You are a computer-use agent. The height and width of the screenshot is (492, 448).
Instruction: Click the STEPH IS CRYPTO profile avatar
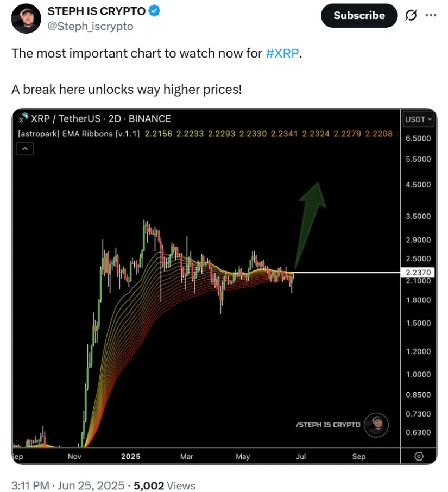tap(26, 18)
